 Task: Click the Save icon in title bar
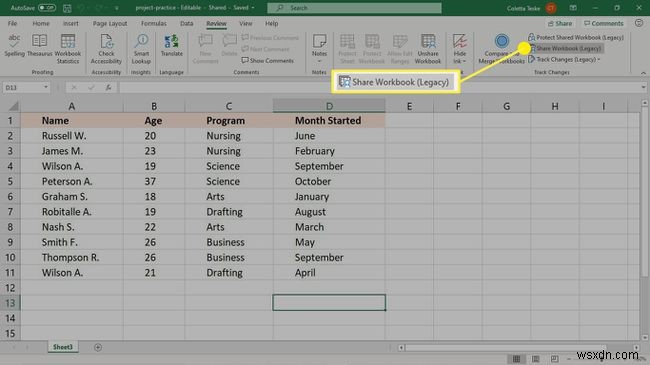pos(67,8)
